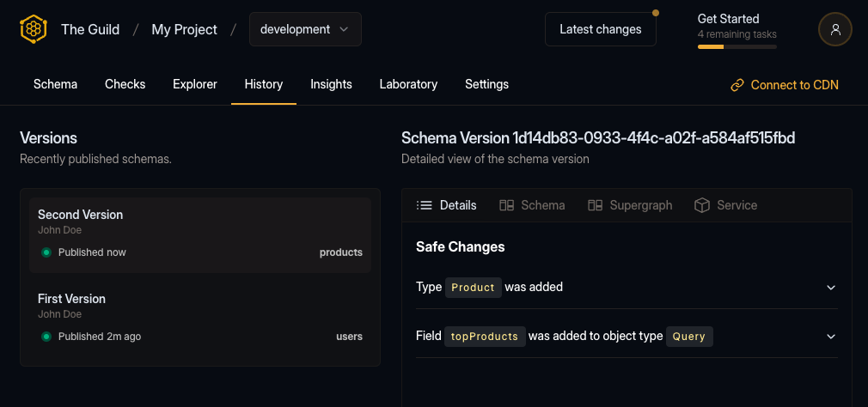868x407 pixels.
Task: Open The Guild organization link
Action: 90,29
